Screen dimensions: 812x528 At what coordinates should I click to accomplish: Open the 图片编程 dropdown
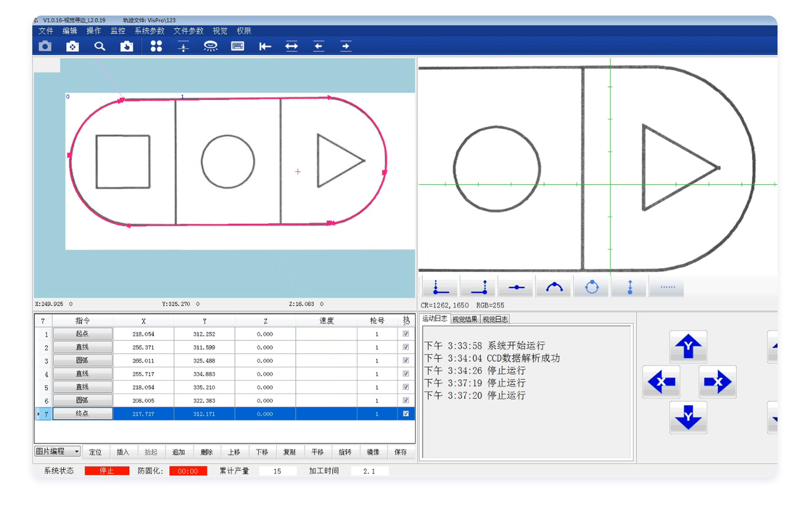58,451
